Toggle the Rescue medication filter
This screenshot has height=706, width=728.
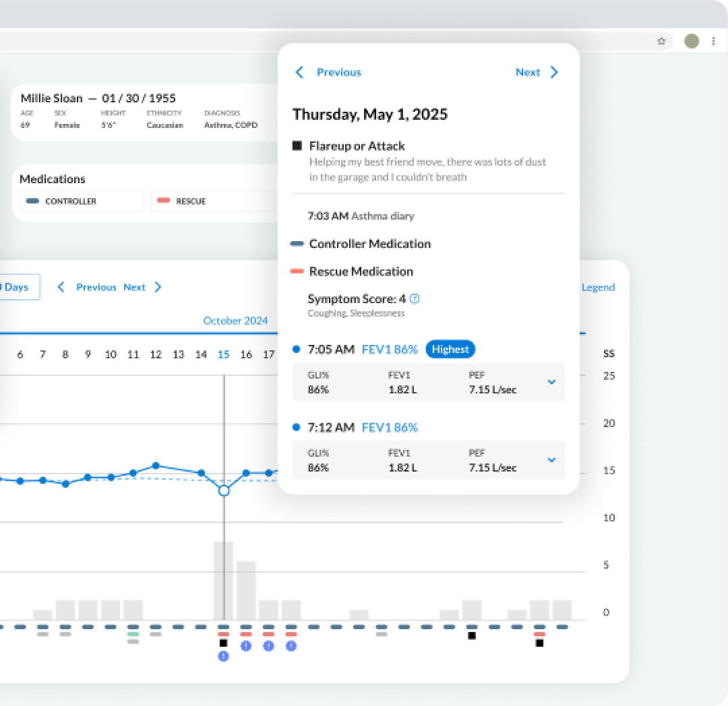[212, 201]
